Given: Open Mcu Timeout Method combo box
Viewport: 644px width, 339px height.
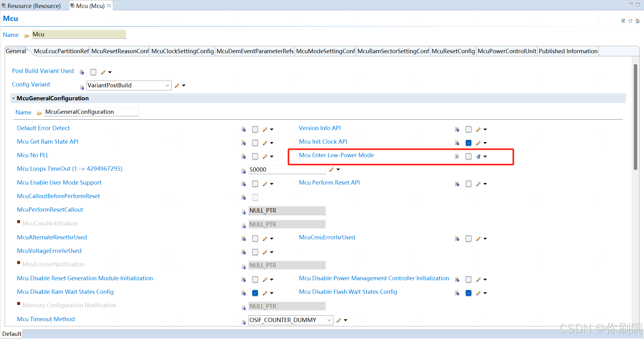Looking at the screenshot, I should (329, 320).
